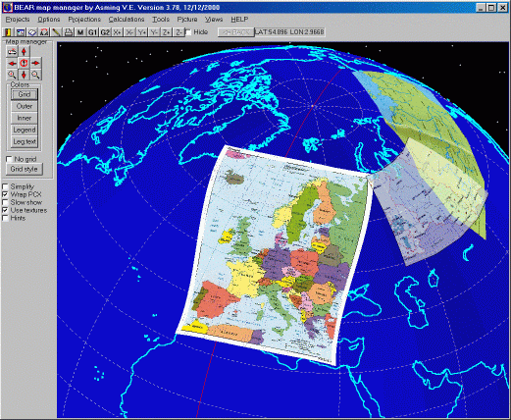Open the Projects menu
Screen dimensions: 511x420
[x=18, y=20]
